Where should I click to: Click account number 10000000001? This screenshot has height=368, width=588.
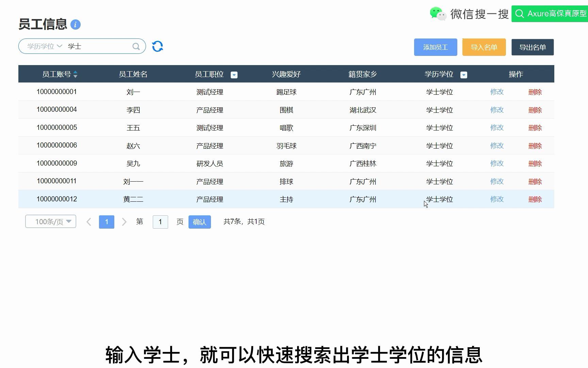57,92
